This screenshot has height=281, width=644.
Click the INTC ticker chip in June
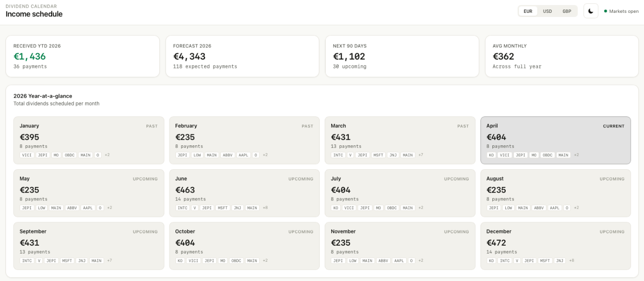click(182, 208)
